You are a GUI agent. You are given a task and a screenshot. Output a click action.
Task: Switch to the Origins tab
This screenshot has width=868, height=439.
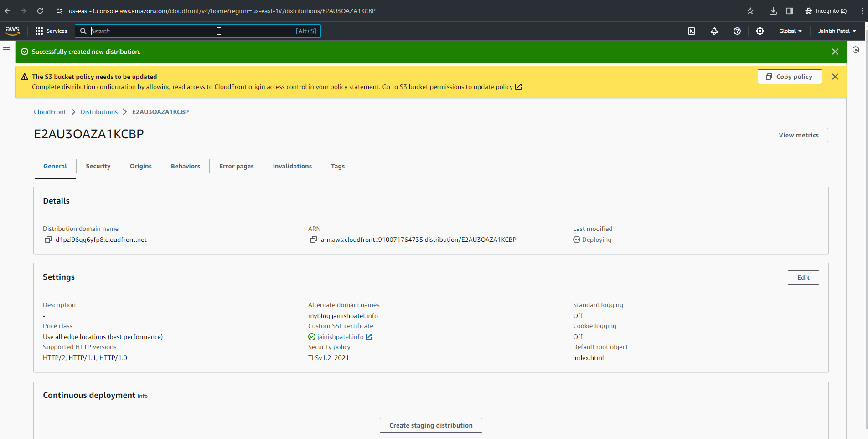point(140,166)
